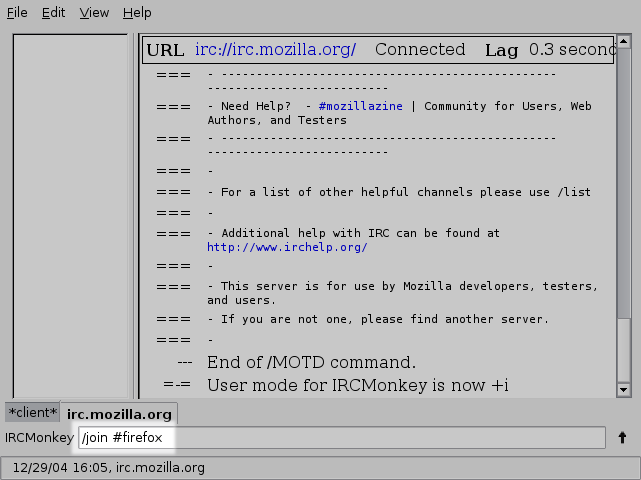Switch to the *client* tab
This screenshot has width=641, height=480.
[33, 412]
